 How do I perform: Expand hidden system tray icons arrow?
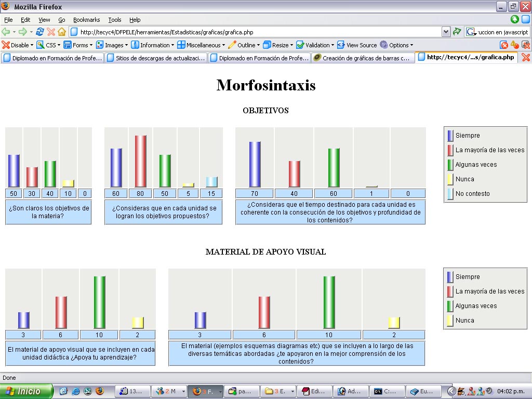[x=451, y=391]
